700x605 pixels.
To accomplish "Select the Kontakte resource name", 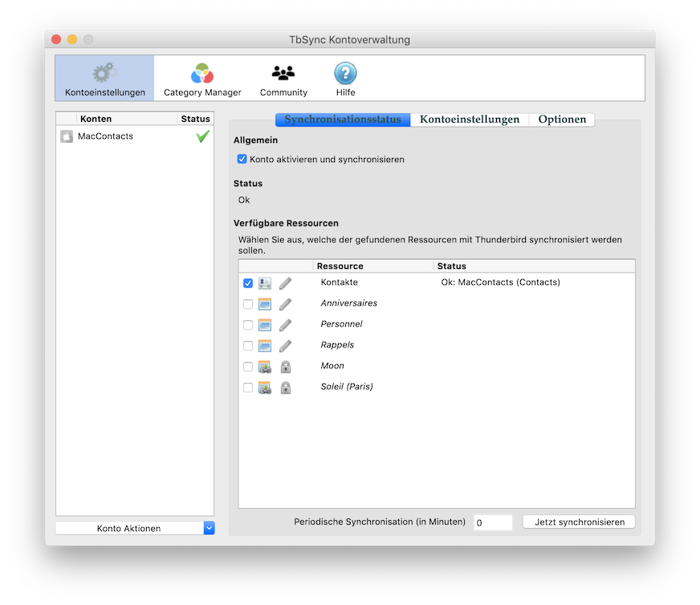I will tap(340, 282).
